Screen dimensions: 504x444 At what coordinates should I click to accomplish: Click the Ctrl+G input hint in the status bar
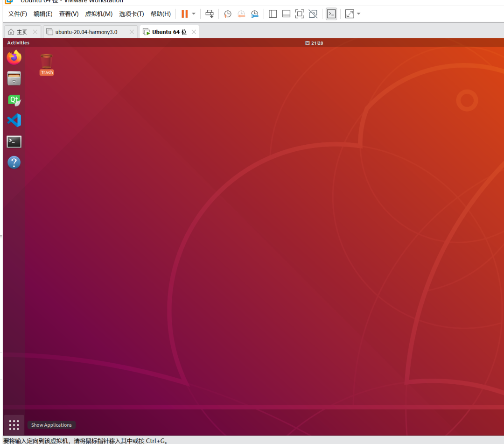click(x=85, y=440)
